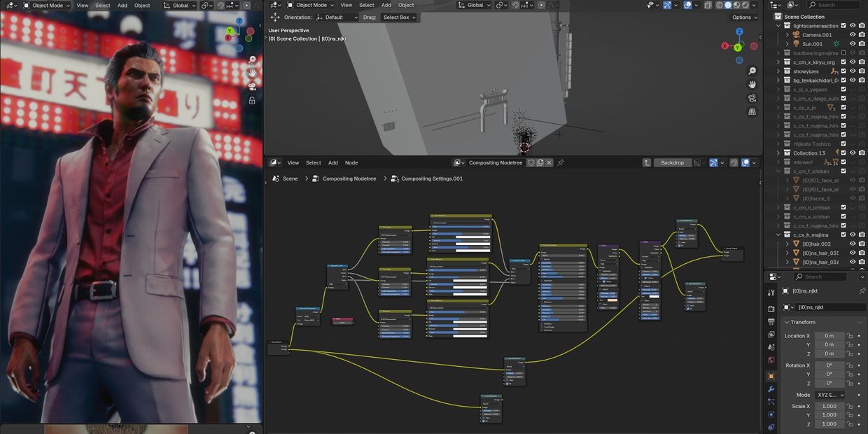Open the Tool settings tab in Properties
This screenshot has width=868, height=434.
point(771,293)
